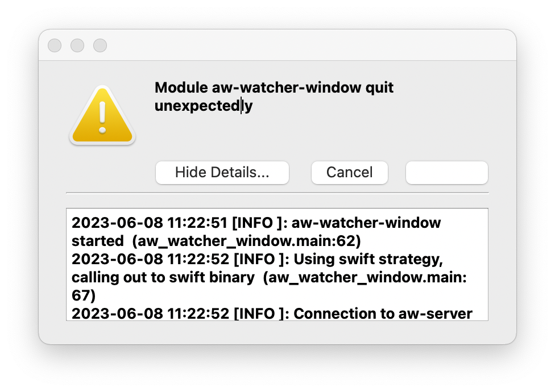Click the timestamp '2023-06-08 11:22:51' in the log
The width and height of the screenshot is (555, 392).
(149, 223)
